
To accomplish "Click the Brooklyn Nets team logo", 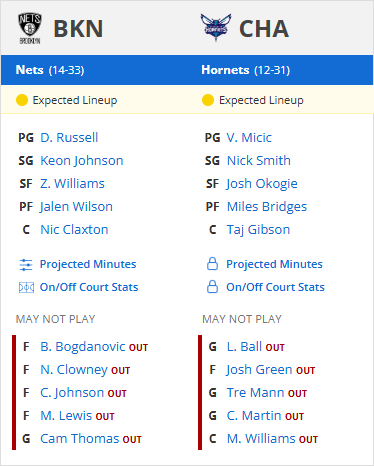I will tap(30, 28).
